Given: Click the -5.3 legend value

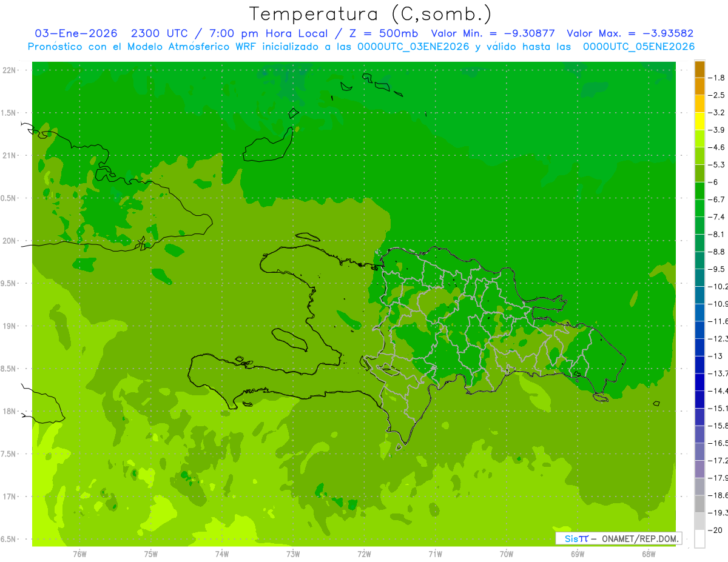Looking at the screenshot, I should tap(716, 165).
